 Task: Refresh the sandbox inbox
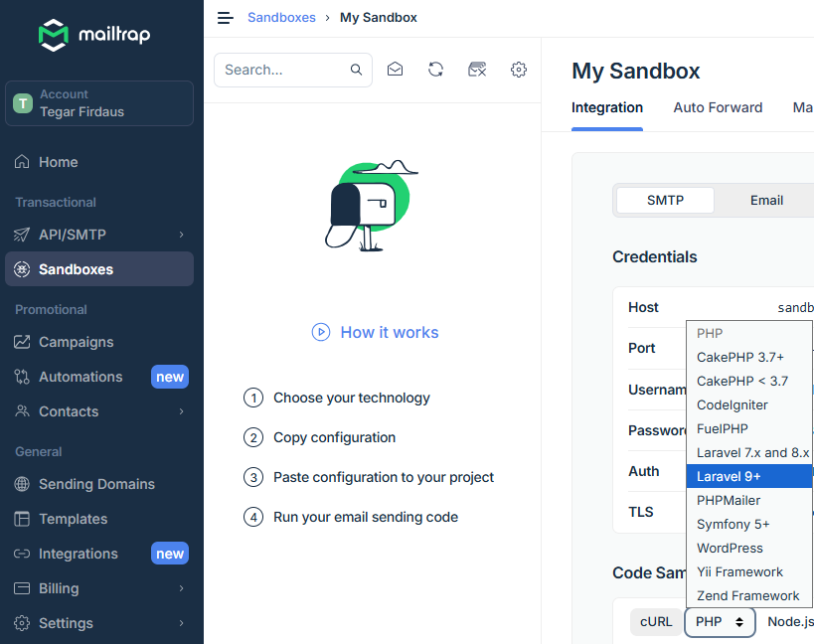click(x=435, y=70)
